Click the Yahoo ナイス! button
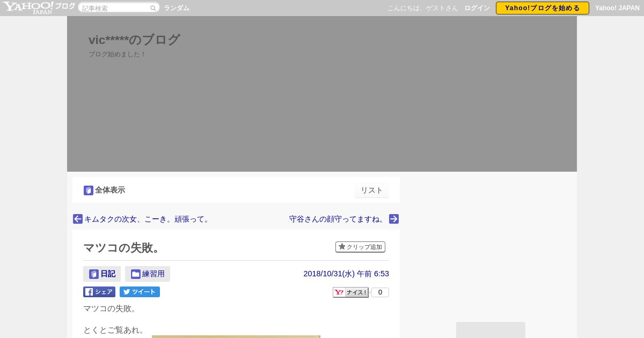The width and height of the screenshot is (644, 338). coord(351,292)
